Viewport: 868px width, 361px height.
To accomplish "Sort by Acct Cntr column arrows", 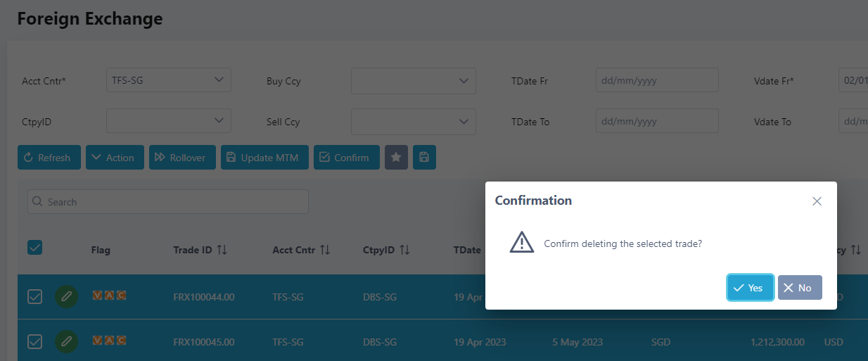I will click(x=325, y=250).
